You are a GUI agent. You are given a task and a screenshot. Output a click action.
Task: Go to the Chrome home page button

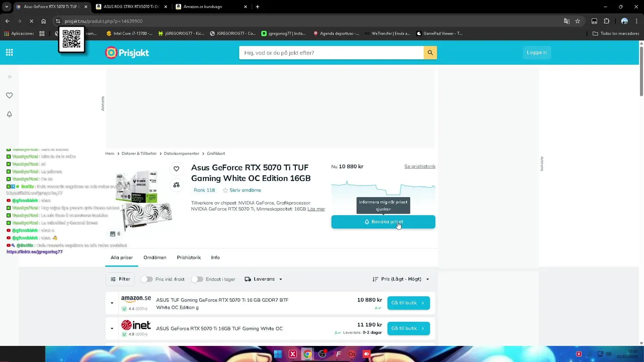tap(44, 21)
